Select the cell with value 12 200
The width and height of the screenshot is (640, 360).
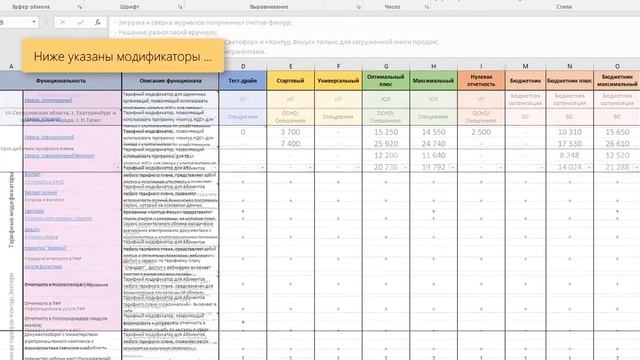[x=386, y=155]
